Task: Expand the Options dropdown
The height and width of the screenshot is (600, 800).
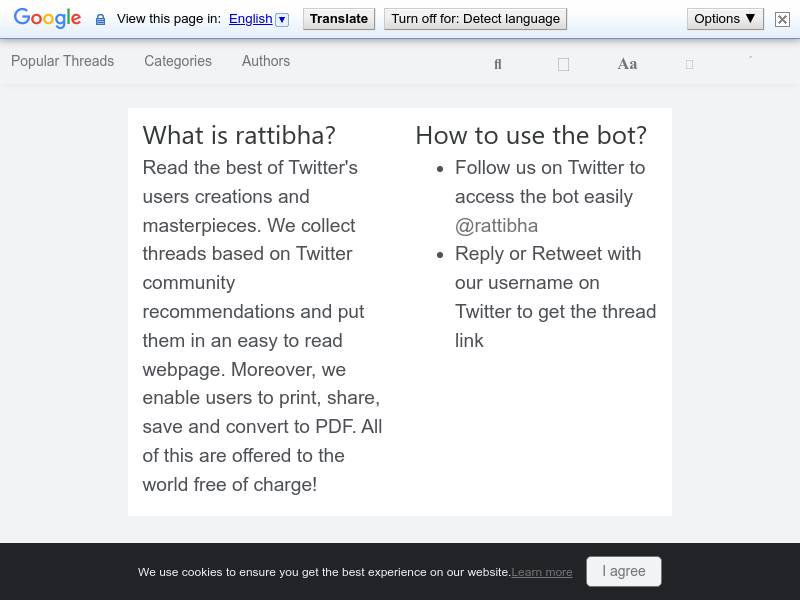Action: (725, 19)
